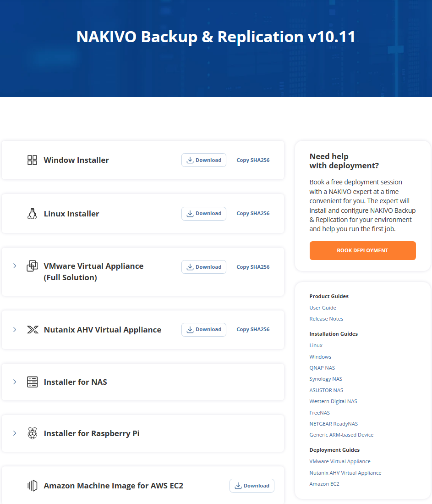The image size is (432, 504).
Task: Expand the Installer for Raspberry Pi section
Action: [x=15, y=433]
